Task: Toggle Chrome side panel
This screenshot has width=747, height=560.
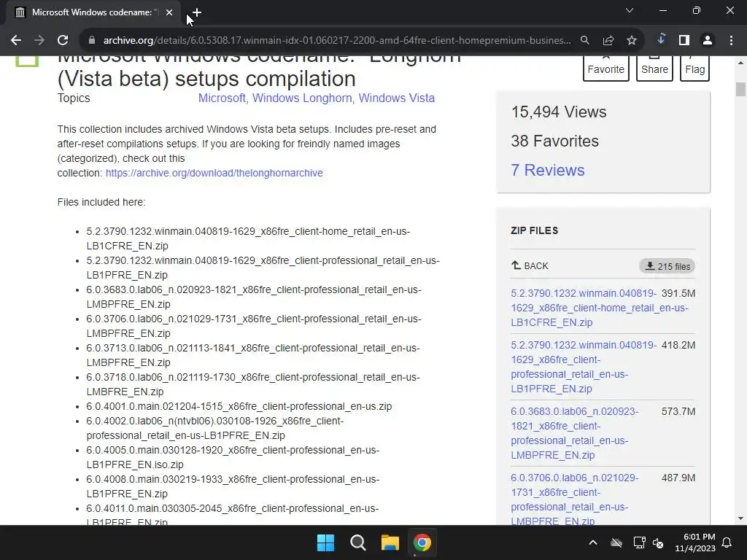Action: click(684, 41)
